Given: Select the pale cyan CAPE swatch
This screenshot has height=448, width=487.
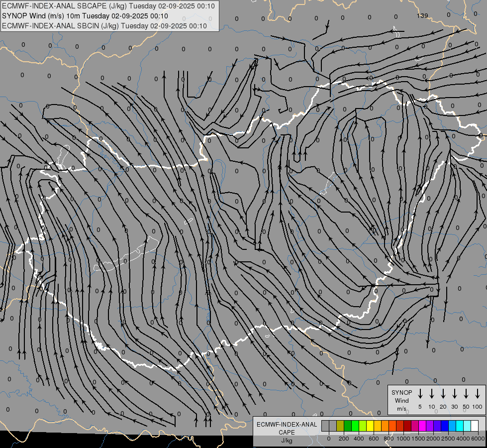Looking at the screenshot, I should (467, 426).
